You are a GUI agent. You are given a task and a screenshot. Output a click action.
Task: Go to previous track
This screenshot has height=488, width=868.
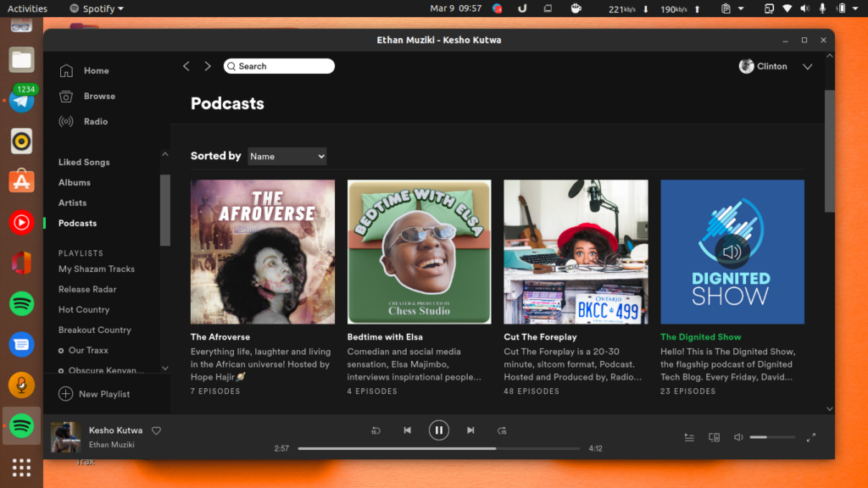point(408,430)
